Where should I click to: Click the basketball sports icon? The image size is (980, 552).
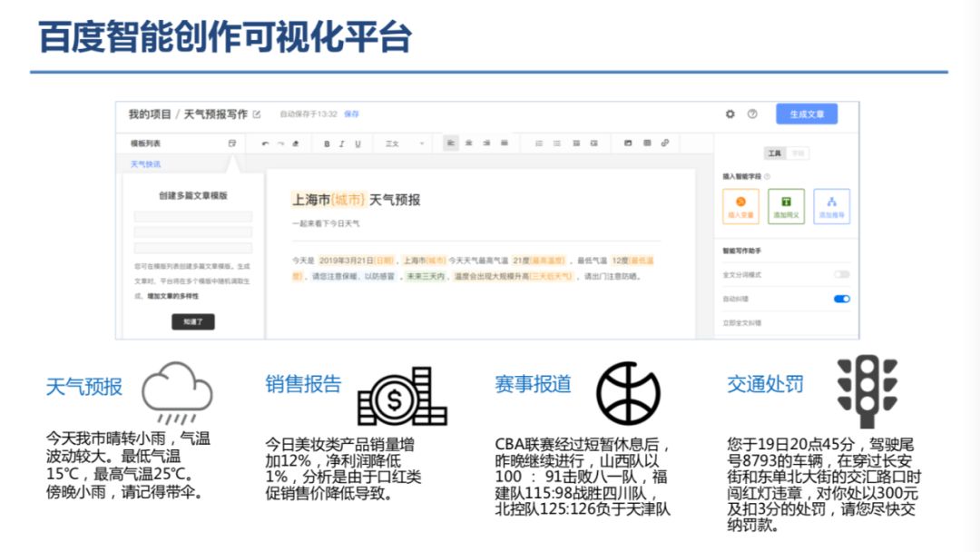click(628, 393)
